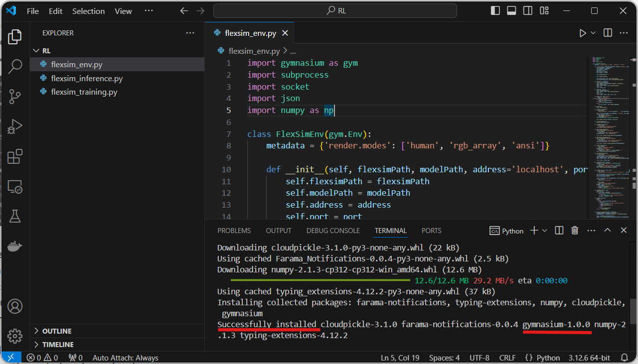Click the RL command center search box

(335, 11)
